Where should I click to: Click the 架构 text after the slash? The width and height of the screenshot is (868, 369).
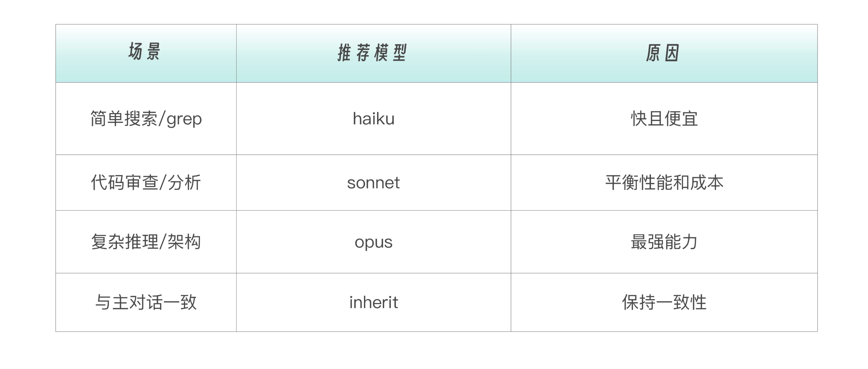pyautogui.click(x=184, y=242)
